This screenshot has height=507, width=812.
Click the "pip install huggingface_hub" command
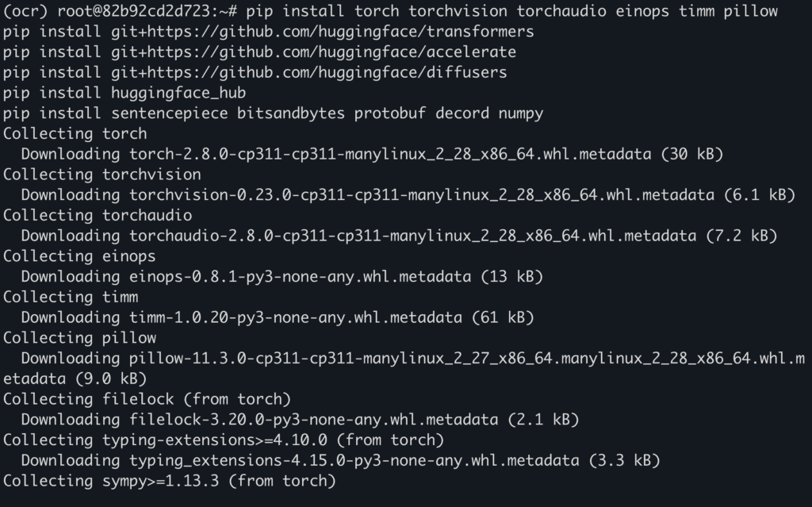point(124,93)
